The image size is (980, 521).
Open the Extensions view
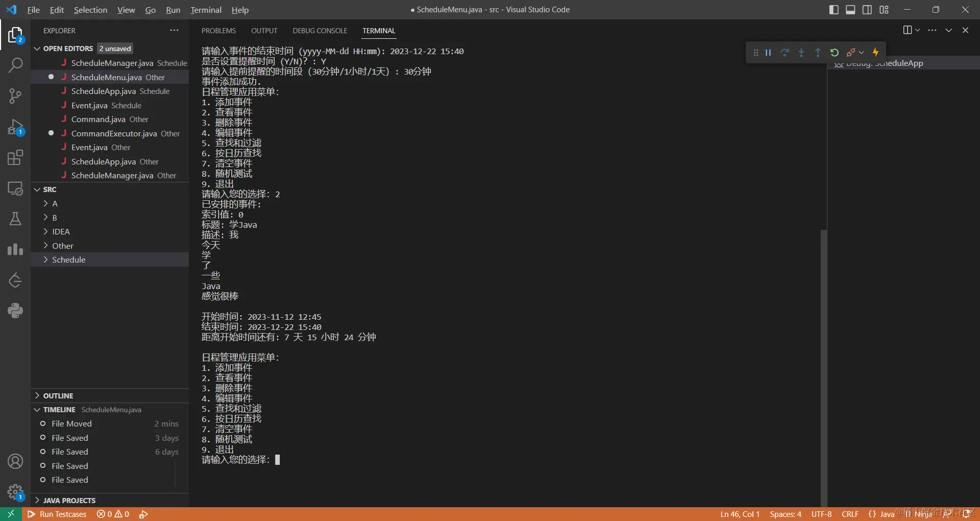15,157
